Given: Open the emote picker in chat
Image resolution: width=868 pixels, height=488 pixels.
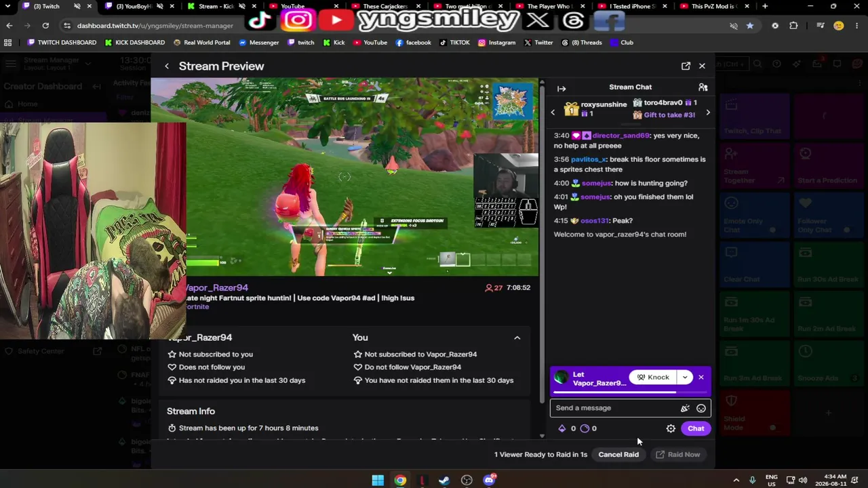Looking at the screenshot, I should click(701, 408).
